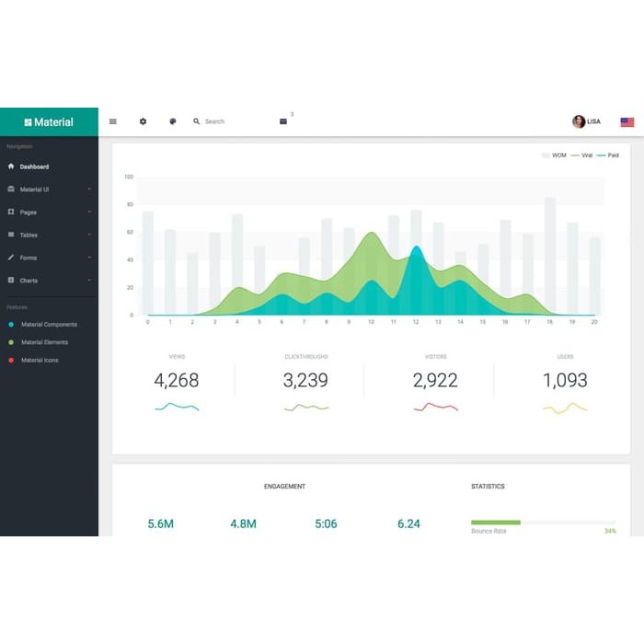Click the 6.24 engagement figure
The width and height of the screenshot is (644, 644).
point(408,523)
